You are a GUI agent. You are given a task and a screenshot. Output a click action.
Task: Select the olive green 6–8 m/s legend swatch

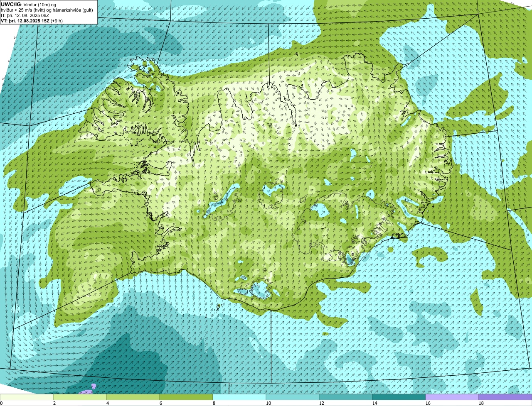(x=186, y=397)
